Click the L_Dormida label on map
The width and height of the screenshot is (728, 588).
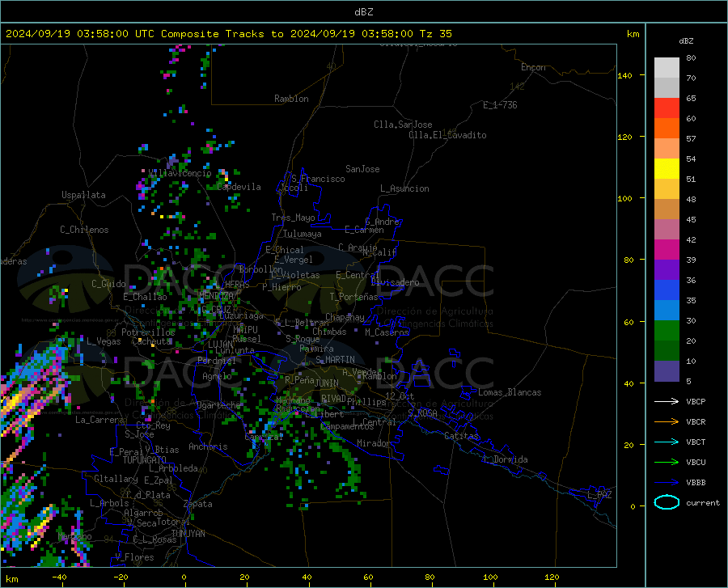tap(505, 459)
